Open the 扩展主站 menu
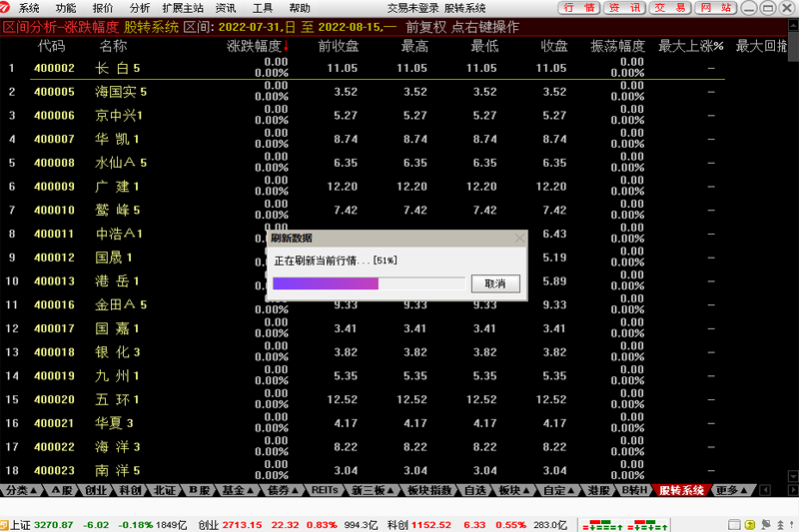Viewport: 799px width, 532px height. tap(182, 8)
